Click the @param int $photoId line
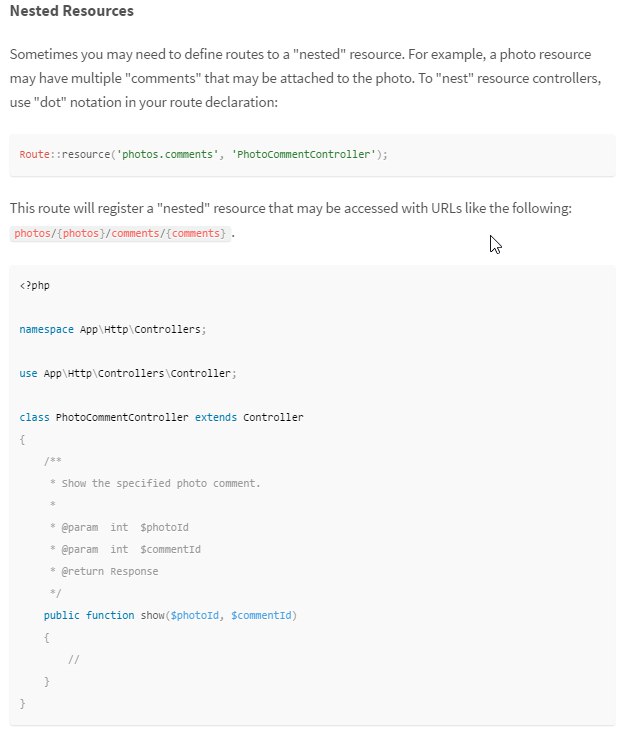Screen dimensions: 638x755 click(x=119, y=527)
